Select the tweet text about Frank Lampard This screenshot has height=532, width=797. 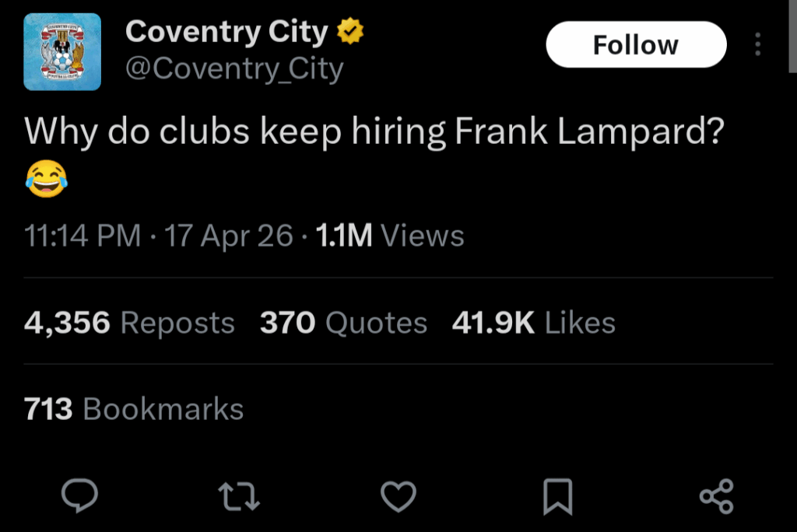click(374, 131)
